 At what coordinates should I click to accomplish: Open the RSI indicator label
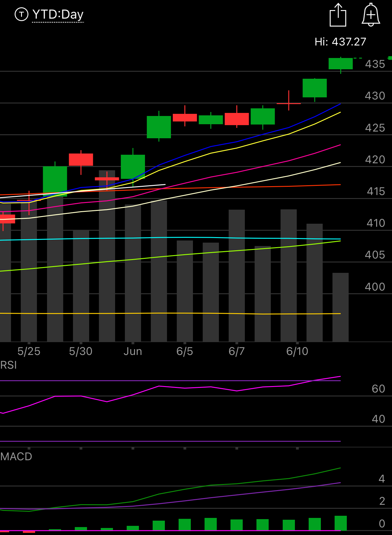(x=9, y=365)
